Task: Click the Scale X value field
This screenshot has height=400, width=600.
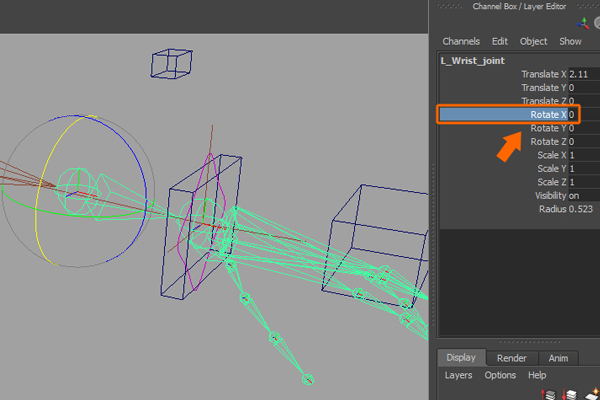Action: click(584, 155)
